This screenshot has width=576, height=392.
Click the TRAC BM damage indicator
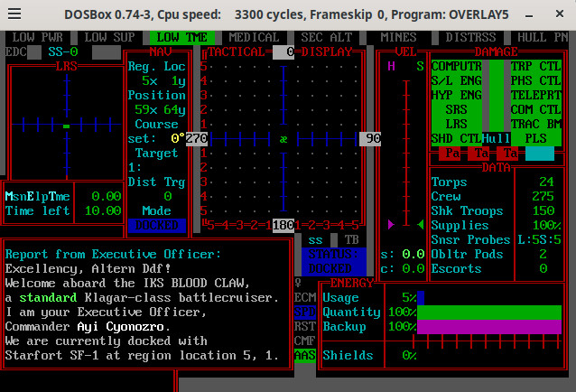536,124
